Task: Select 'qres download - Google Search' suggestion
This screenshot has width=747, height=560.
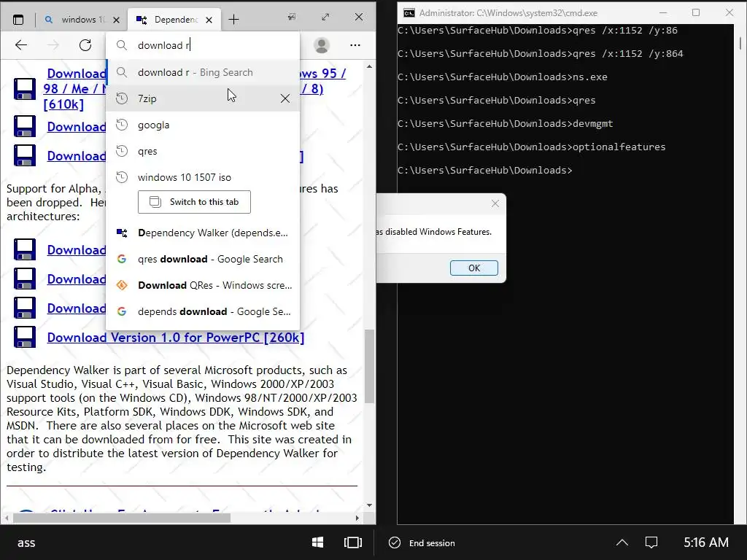Action: point(203,259)
